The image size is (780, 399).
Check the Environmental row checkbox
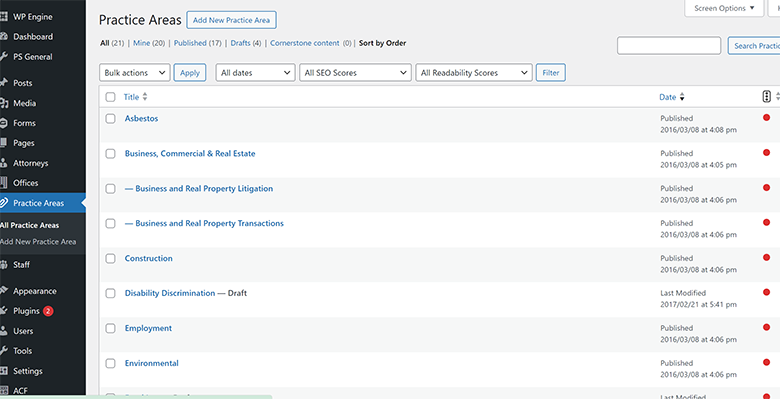110,363
